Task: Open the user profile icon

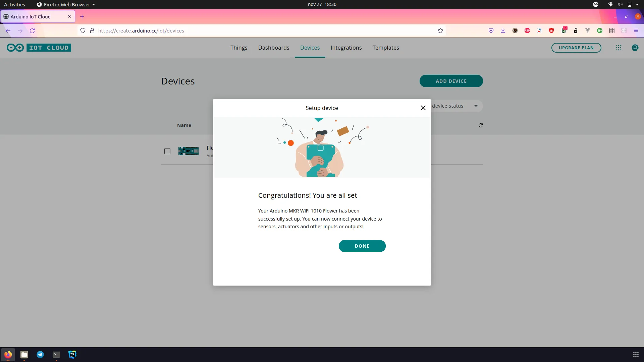Action: pos(635,48)
